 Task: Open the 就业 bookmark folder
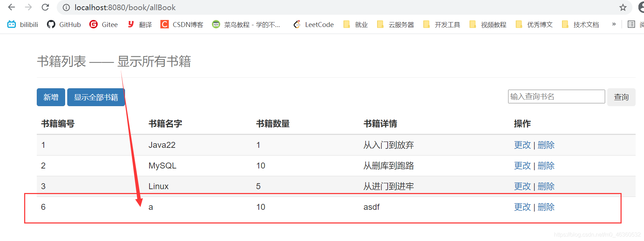pyautogui.click(x=355, y=25)
